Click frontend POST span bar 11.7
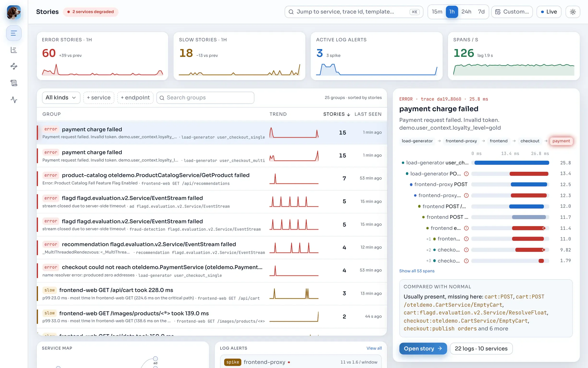 (x=529, y=217)
